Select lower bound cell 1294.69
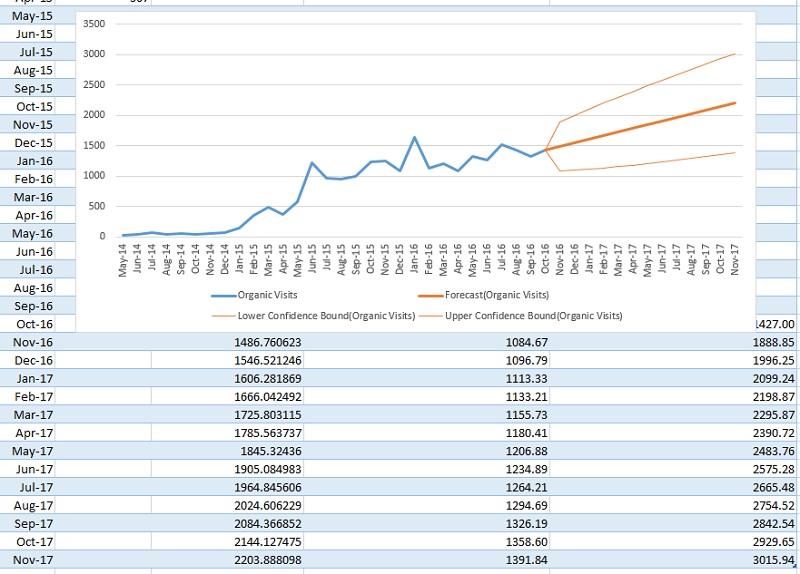This screenshot has height=574, width=800. coord(427,505)
